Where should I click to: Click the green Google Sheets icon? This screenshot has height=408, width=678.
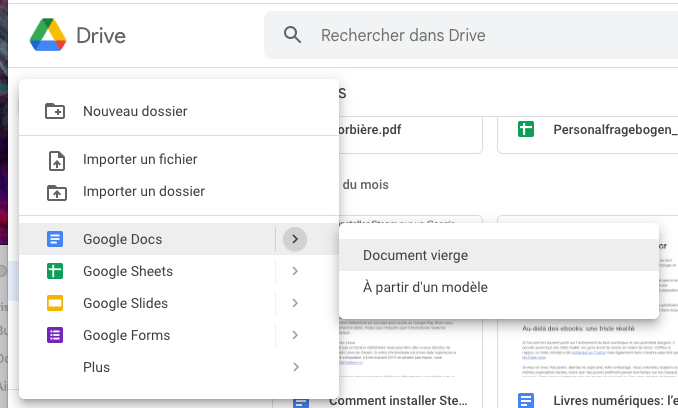55,271
